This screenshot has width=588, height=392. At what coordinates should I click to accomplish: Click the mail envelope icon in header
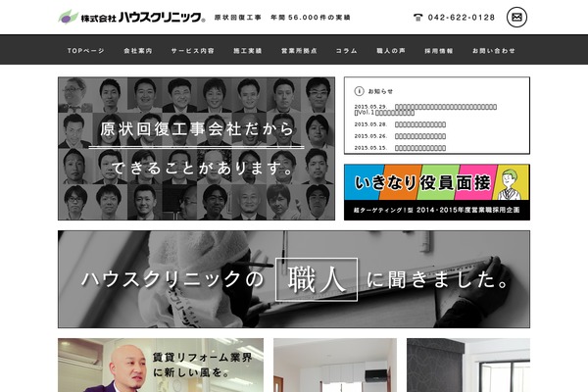516,18
